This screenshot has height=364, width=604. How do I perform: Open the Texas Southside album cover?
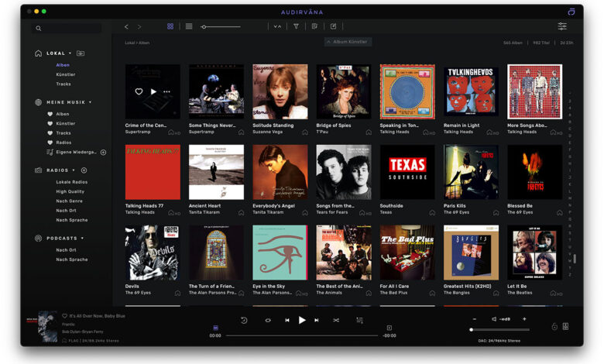tap(407, 172)
